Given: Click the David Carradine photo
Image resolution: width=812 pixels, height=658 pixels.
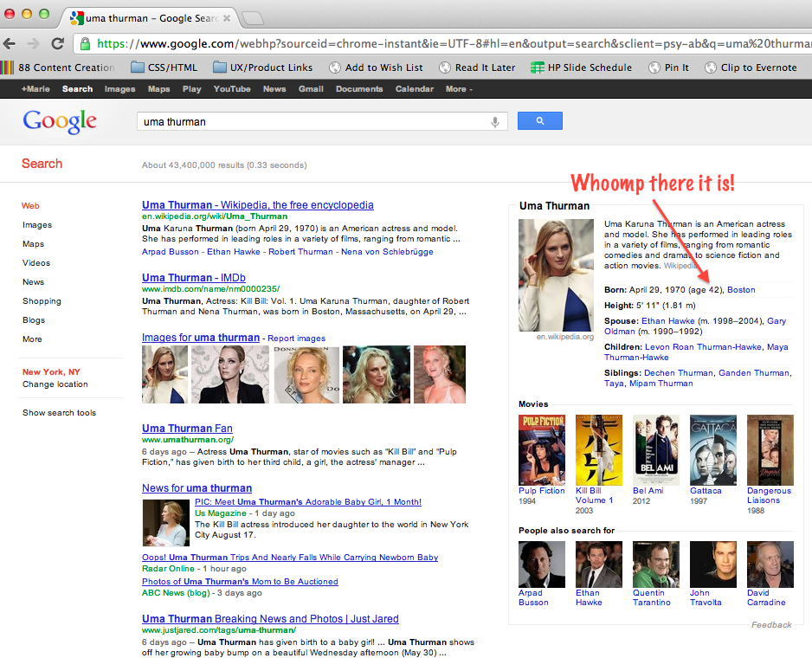Looking at the screenshot, I should tap(770, 564).
